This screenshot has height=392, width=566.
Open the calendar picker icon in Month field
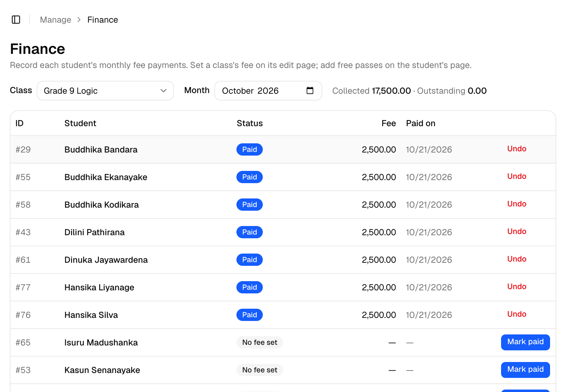[x=310, y=91]
